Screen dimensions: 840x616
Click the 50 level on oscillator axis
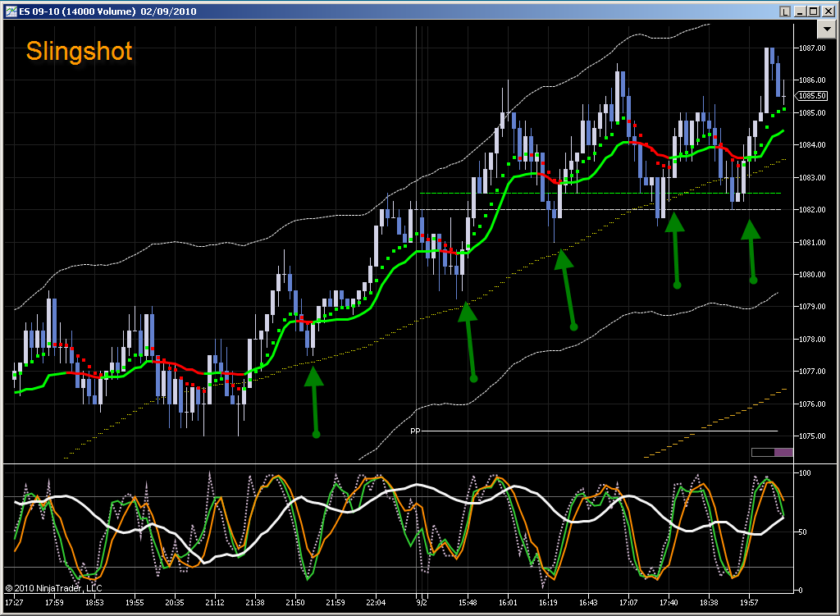tap(802, 532)
